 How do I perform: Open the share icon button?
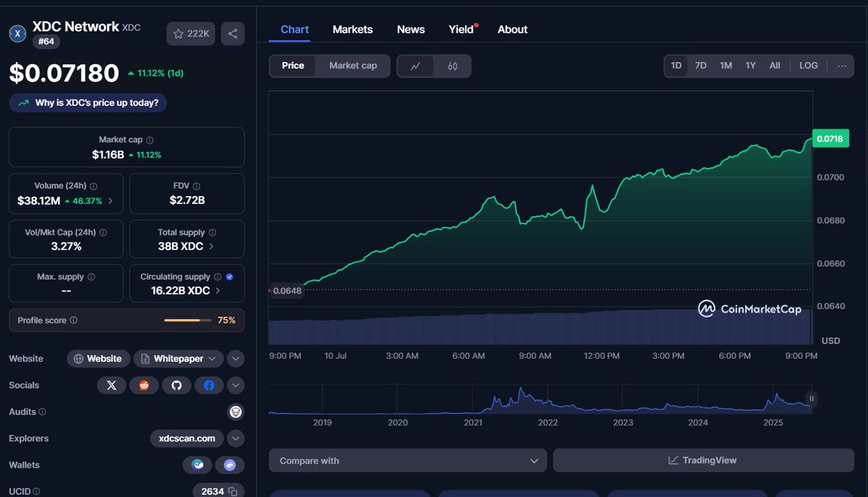(233, 33)
